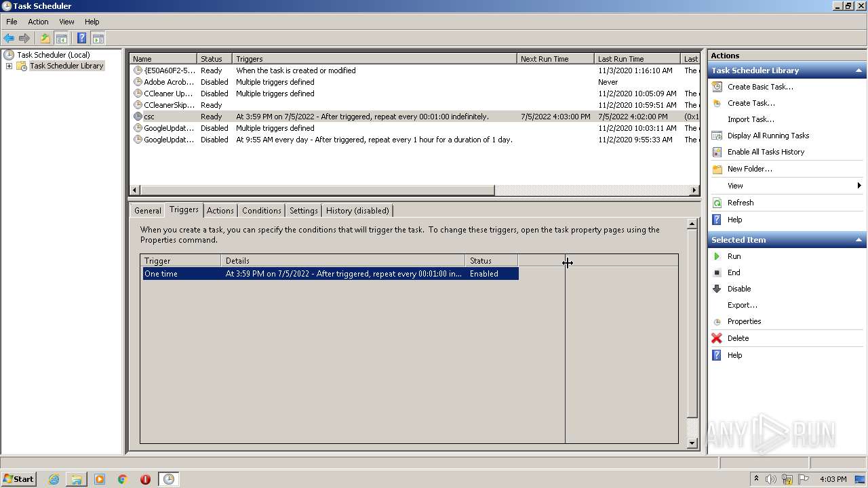Screen dimensions: 868x488
Task: Collapse the Selected Item actions section
Action: [x=859, y=240]
